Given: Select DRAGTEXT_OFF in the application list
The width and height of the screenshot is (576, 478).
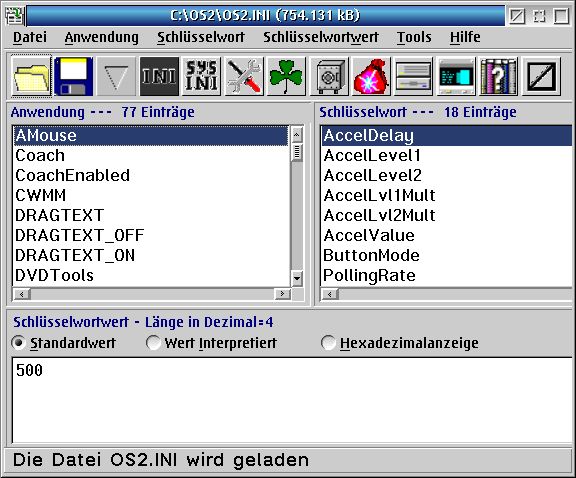Looking at the screenshot, I should (x=151, y=235).
